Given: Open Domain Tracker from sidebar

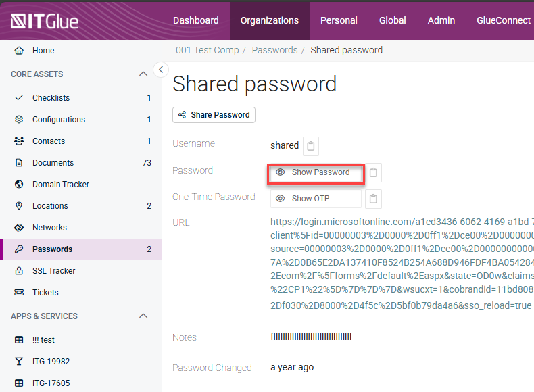Looking at the screenshot, I should [x=60, y=185].
